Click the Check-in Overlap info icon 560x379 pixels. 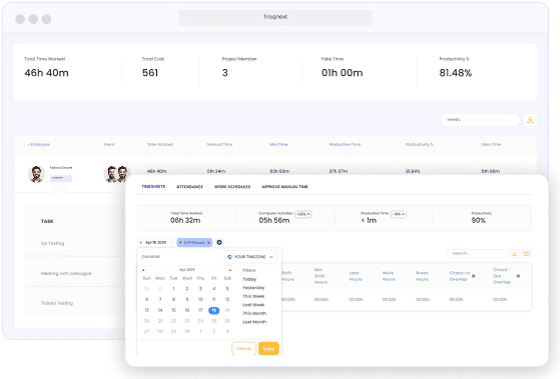(473, 276)
